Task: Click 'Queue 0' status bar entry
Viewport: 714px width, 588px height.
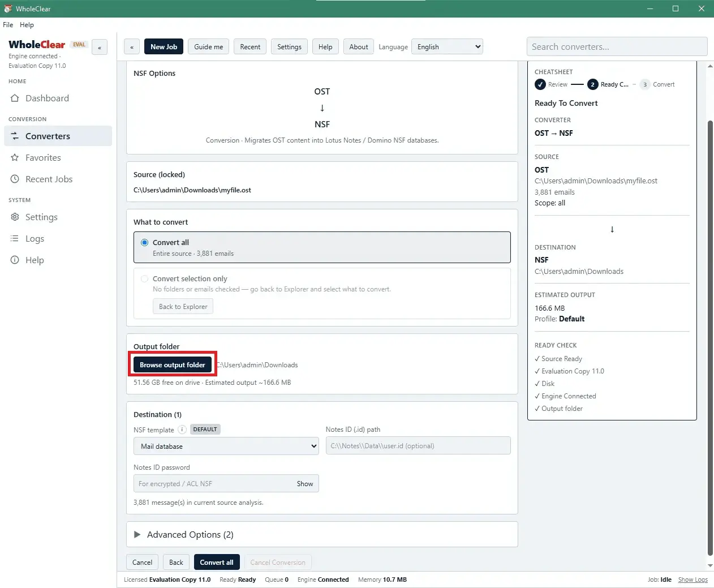Action: 277,580
